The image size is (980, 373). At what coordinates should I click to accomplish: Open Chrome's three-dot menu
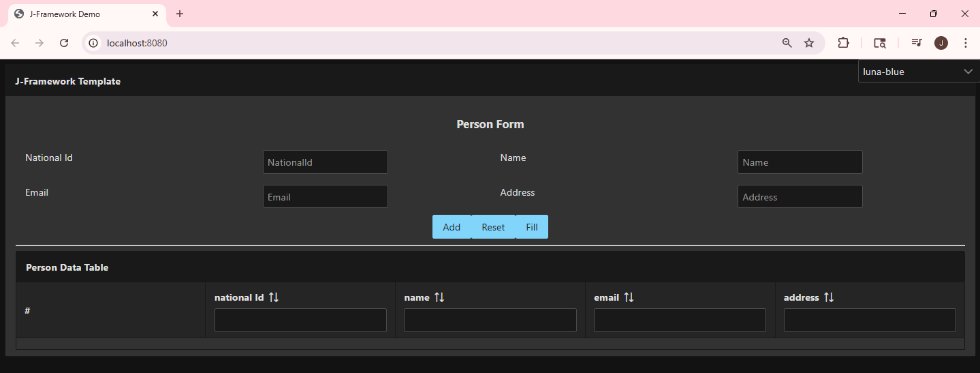pyautogui.click(x=965, y=43)
